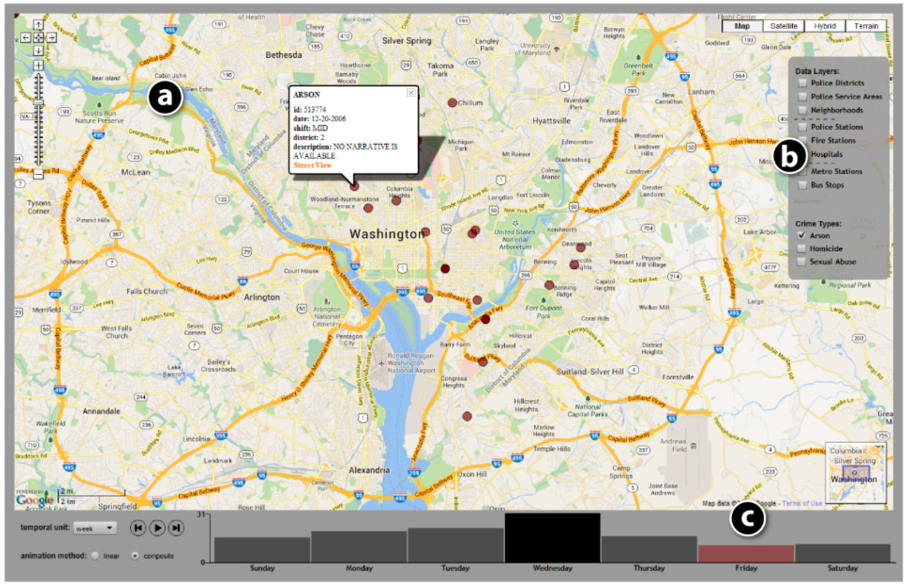
Task: Click the map zoom slider handle
Action: 39,103
